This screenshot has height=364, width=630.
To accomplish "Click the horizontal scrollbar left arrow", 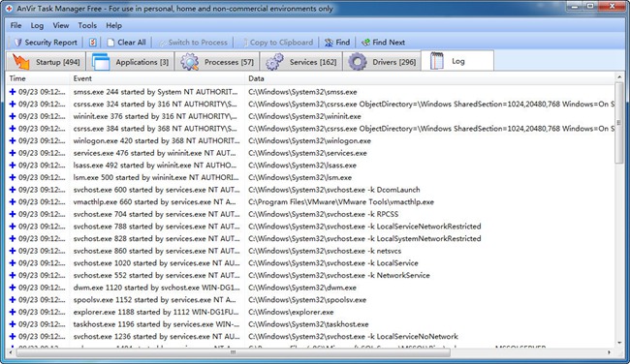I will pyautogui.click(x=11, y=352).
